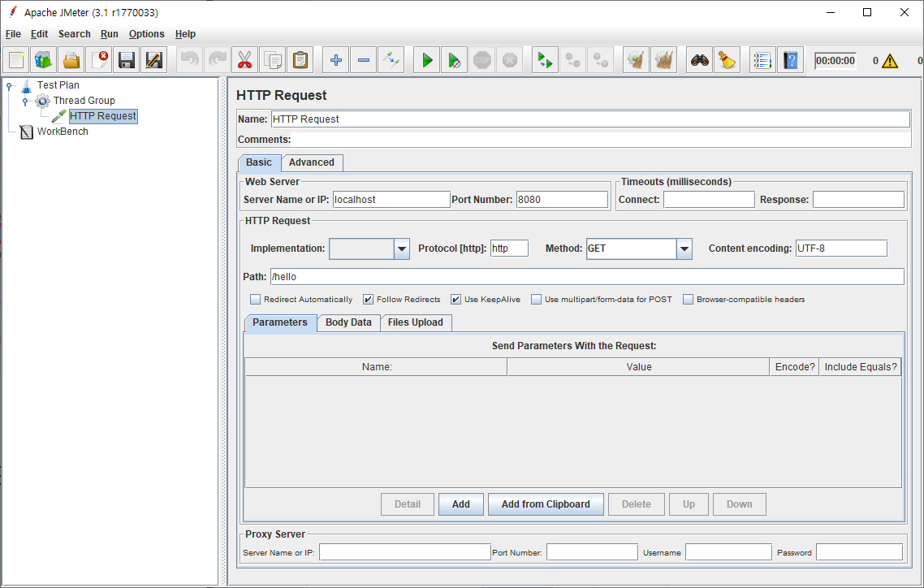The width and height of the screenshot is (924, 588).
Task: Click the New test plan icon
Action: [x=16, y=60]
